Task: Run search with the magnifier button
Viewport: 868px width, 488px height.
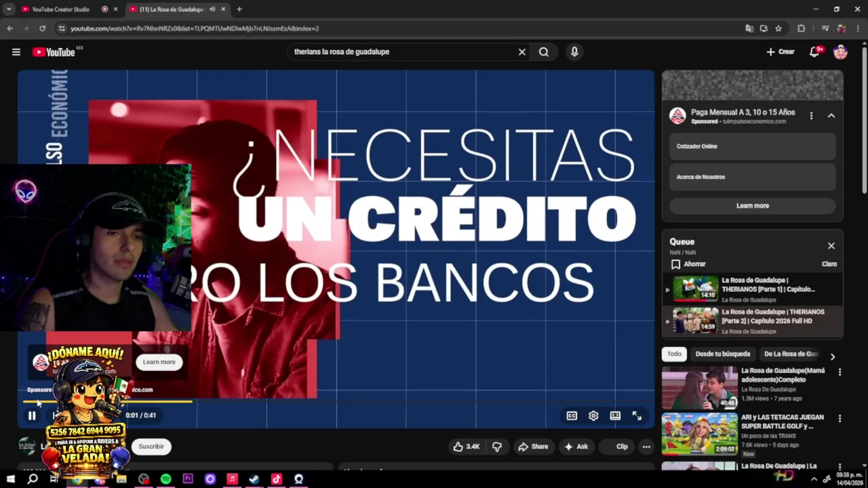Action: coord(544,52)
